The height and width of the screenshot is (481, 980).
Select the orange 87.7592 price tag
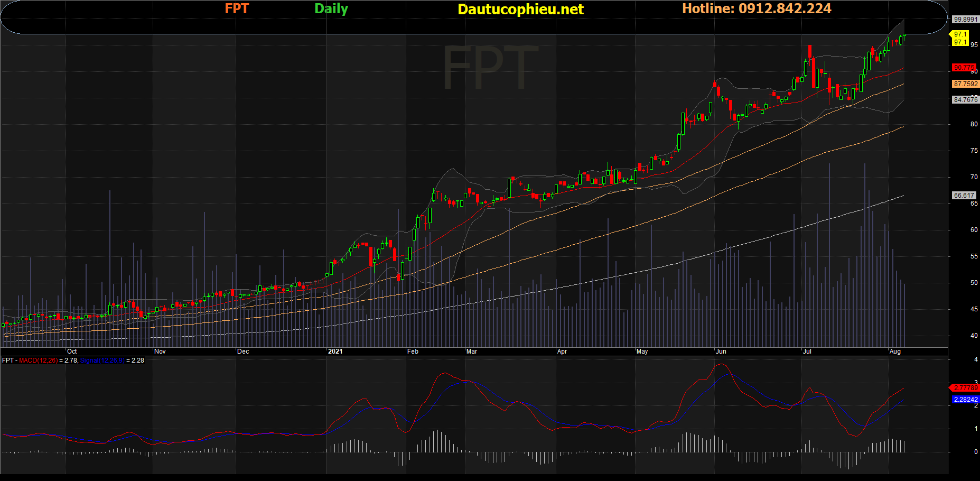click(x=965, y=84)
